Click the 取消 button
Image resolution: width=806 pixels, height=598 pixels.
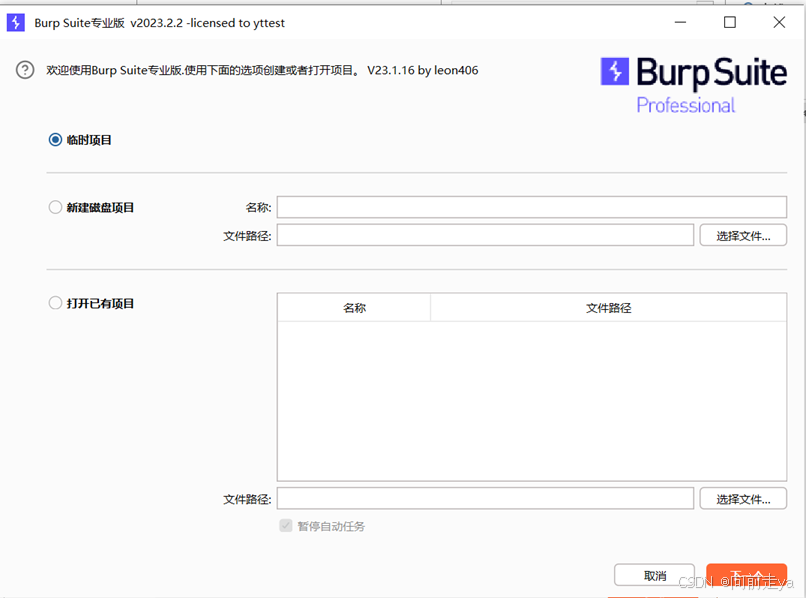654,575
